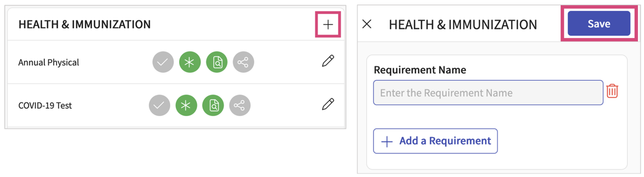The image size is (644, 177).
Task: Click the document review icon for COVID-19 Test
Action: coord(213,105)
